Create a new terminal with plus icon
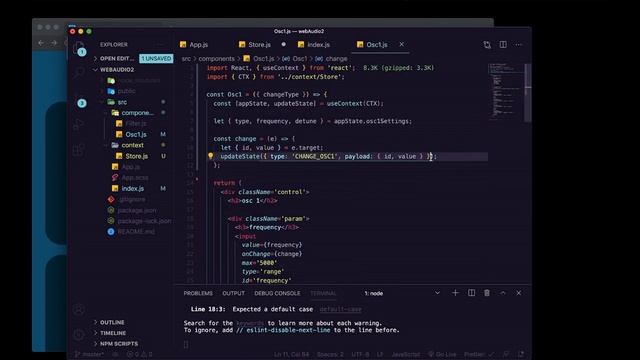 455,293
